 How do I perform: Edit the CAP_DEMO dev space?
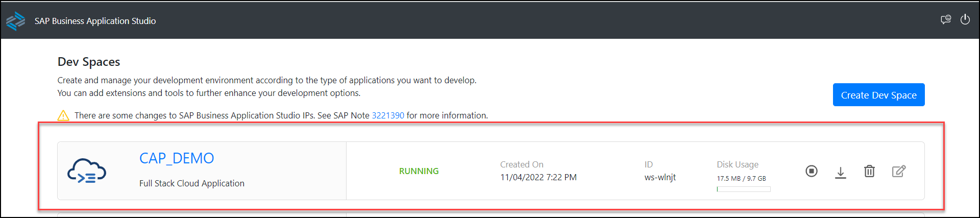pos(899,171)
